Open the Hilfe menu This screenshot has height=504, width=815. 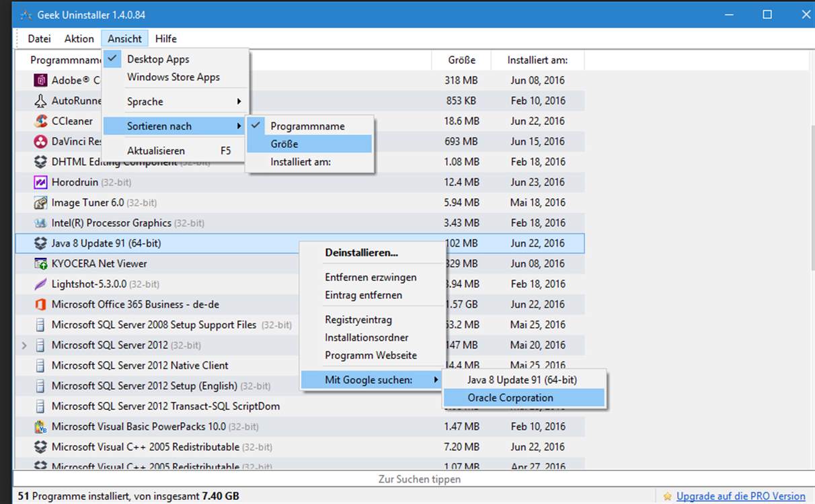tap(166, 38)
